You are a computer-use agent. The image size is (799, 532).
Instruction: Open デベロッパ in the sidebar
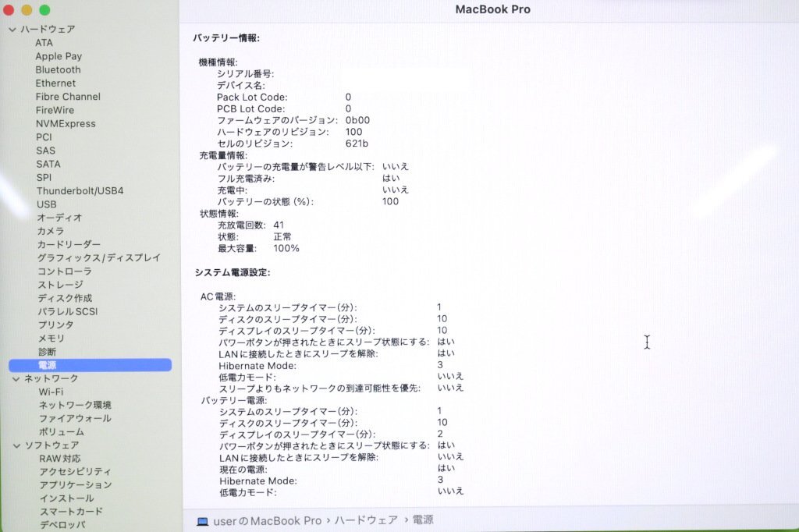coord(62,525)
